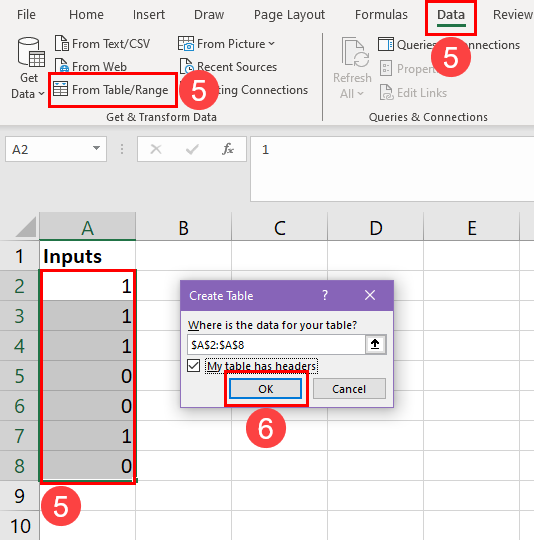Click the cancel entry X icon

tap(156, 149)
